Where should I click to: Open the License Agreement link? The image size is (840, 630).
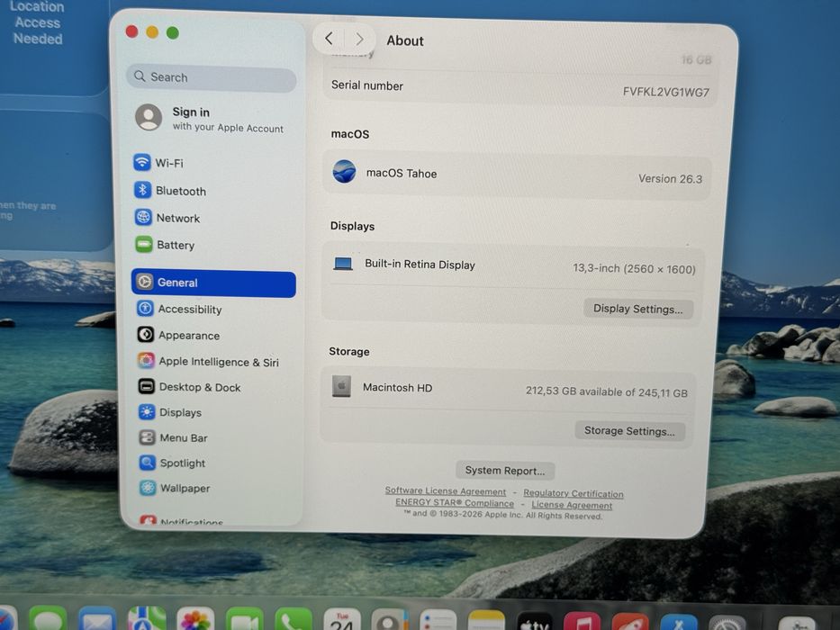coord(572,505)
